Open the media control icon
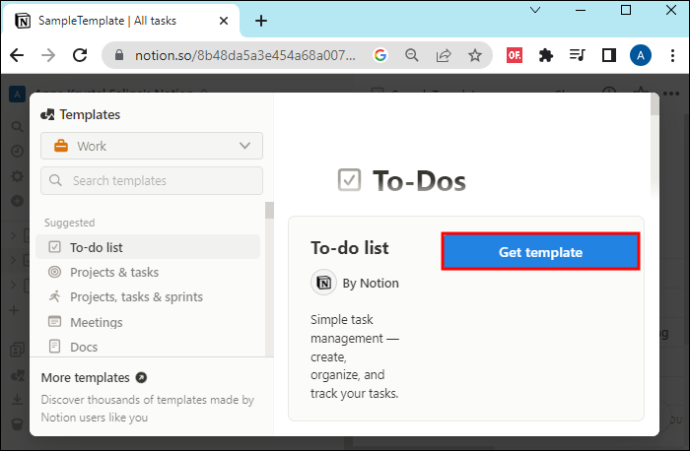The image size is (690, 451). 577,55
